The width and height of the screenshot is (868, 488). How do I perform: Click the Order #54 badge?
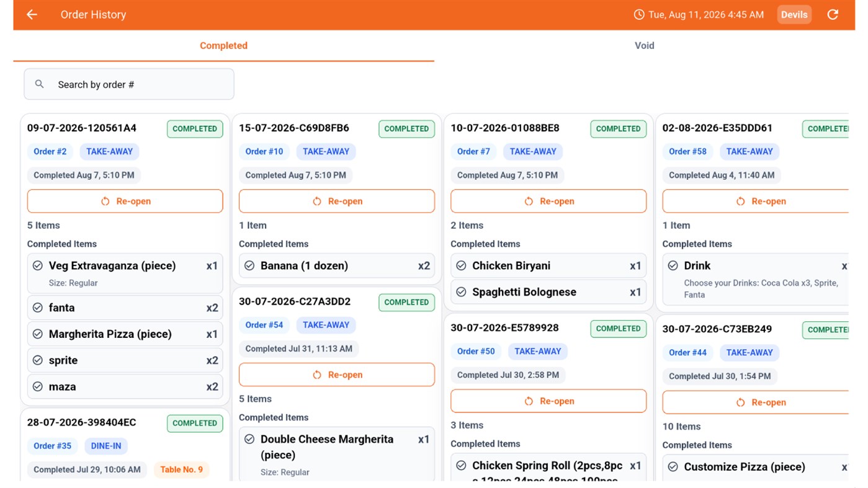264,325
